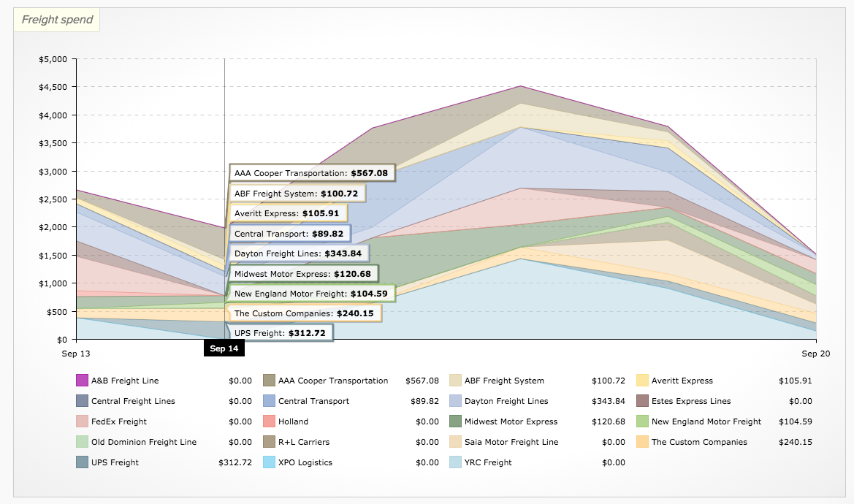Click The Custom Companies legend swatch
The width and height of the screenshot is (854, 504).
pos(643,442)
